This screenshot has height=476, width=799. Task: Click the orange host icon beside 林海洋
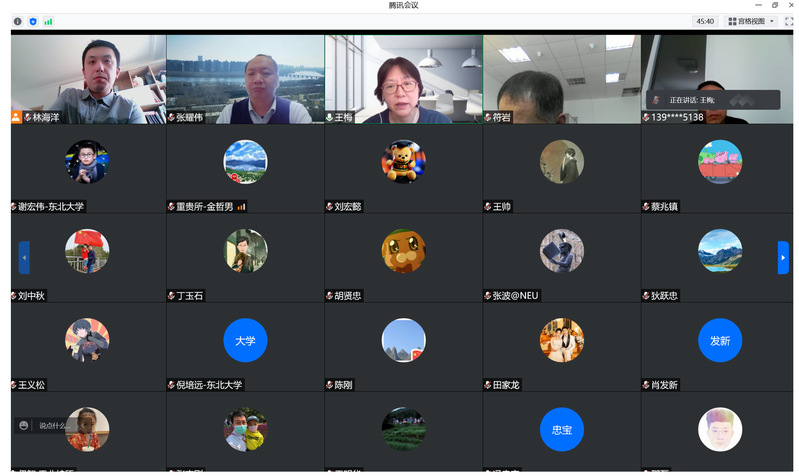[16, 117]
